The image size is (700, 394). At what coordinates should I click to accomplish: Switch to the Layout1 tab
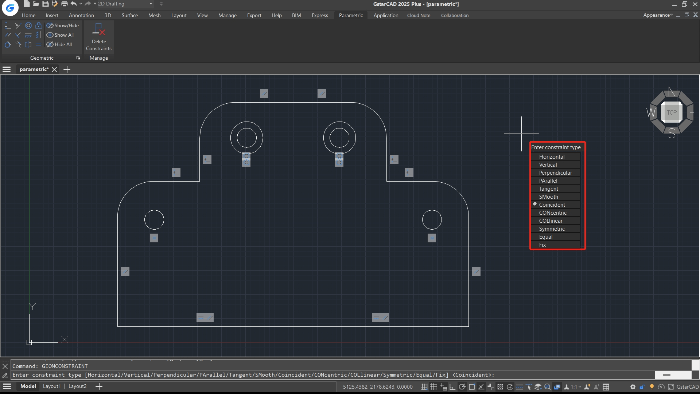(x=50, y=386)
